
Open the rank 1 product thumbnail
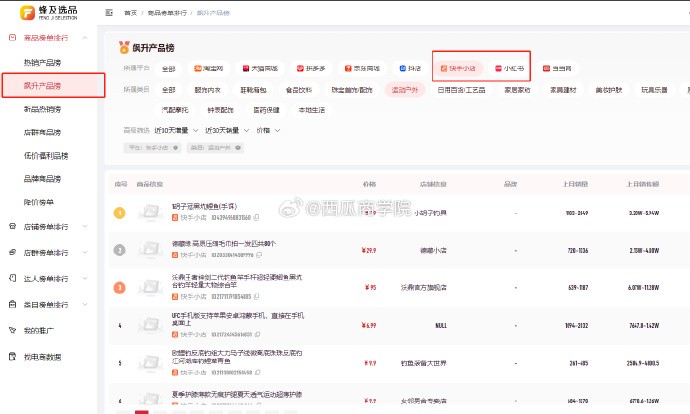150,212
